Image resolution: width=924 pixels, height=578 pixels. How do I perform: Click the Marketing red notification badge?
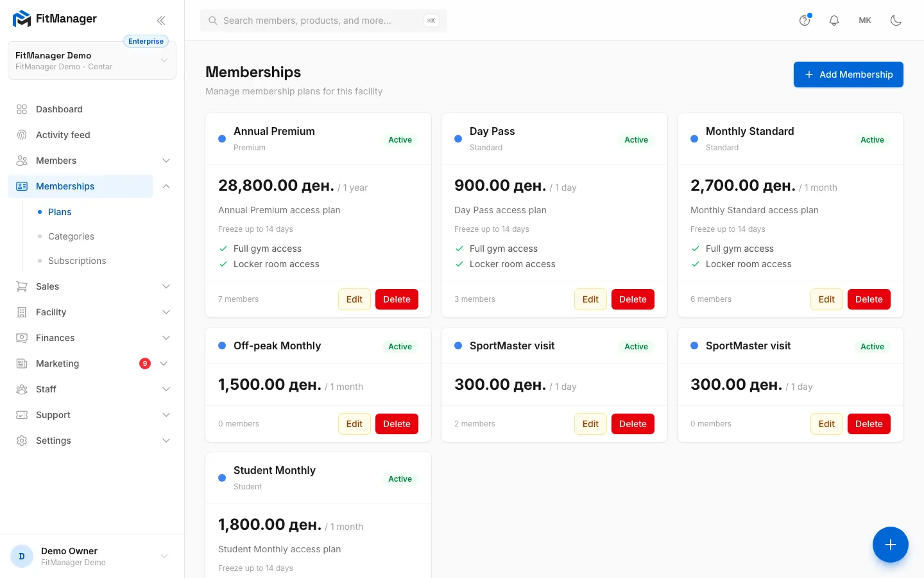[x=145, y=363]
